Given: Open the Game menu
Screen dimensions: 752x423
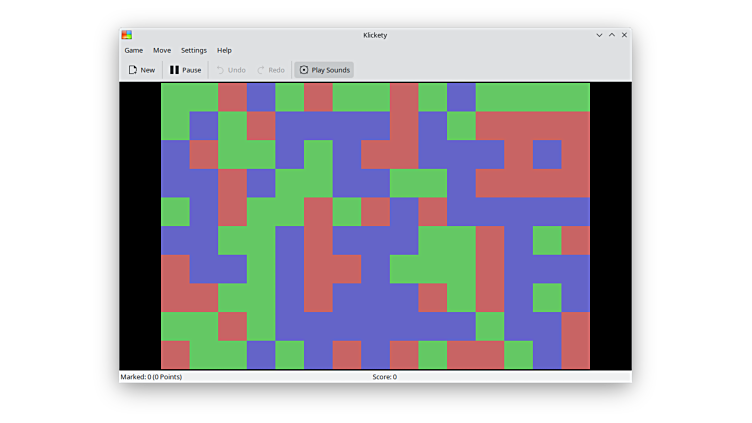Looking at the screenshot, I should 133,50.
